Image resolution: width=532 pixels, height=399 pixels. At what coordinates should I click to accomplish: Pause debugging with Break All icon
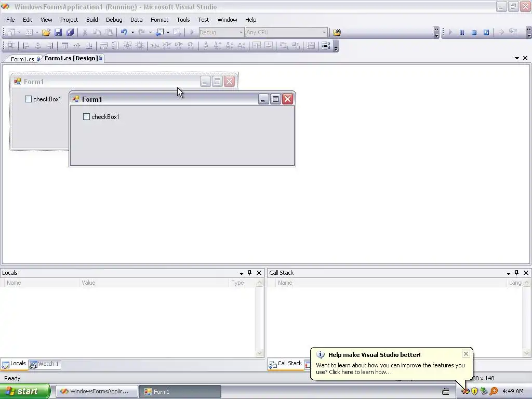pyautogui.click(x=462, y=32)
